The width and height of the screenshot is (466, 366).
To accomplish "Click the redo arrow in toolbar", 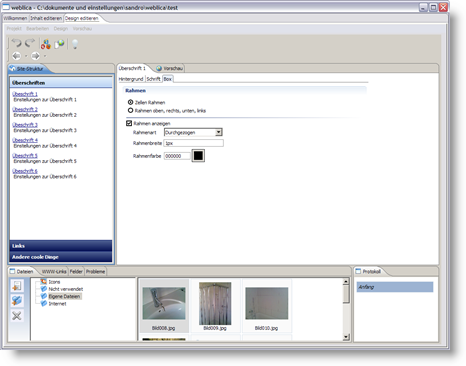I will (30, 43).
